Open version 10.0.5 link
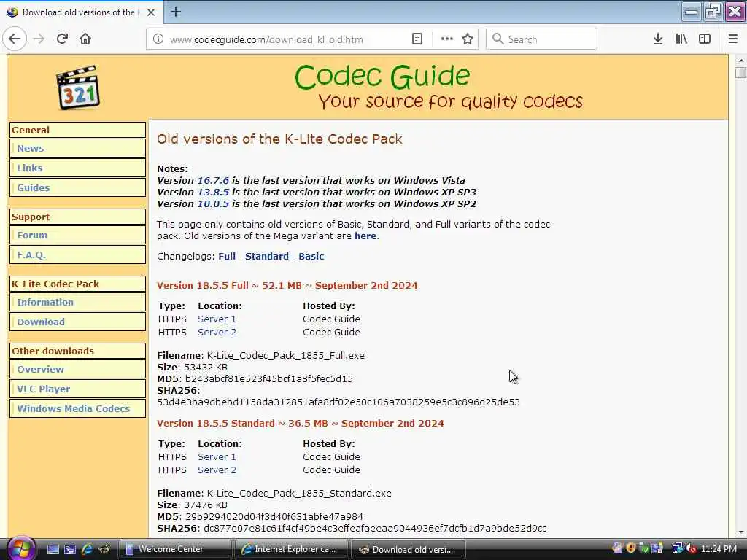This screenshot has width=747, height=560. 213,204
